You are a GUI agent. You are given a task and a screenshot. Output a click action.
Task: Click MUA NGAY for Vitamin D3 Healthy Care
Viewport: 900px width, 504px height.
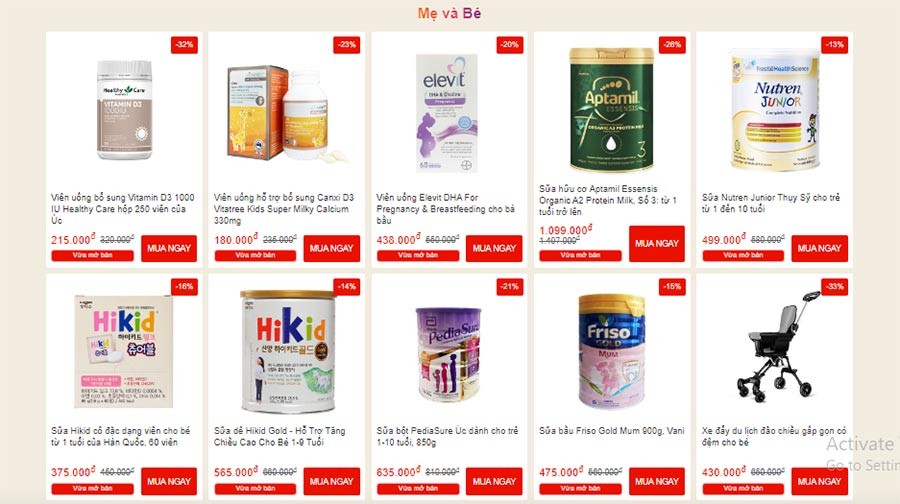coord(169,249)
